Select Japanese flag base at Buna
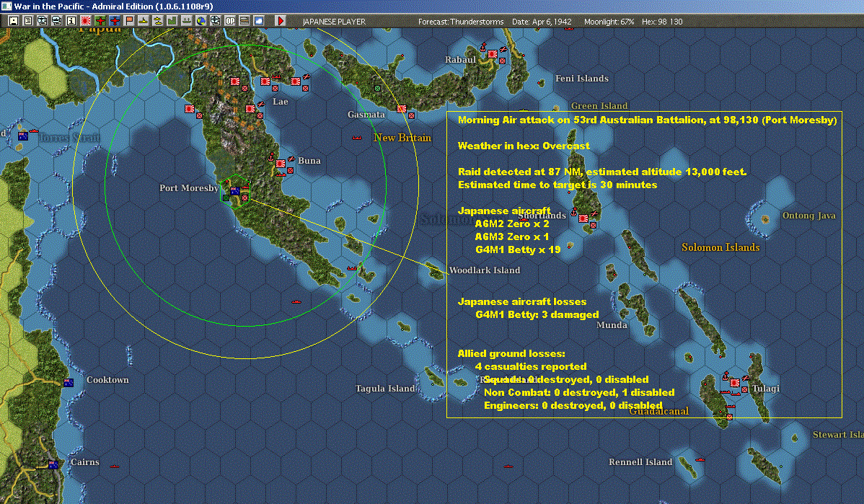864x504 pixels. click(281, 164)
